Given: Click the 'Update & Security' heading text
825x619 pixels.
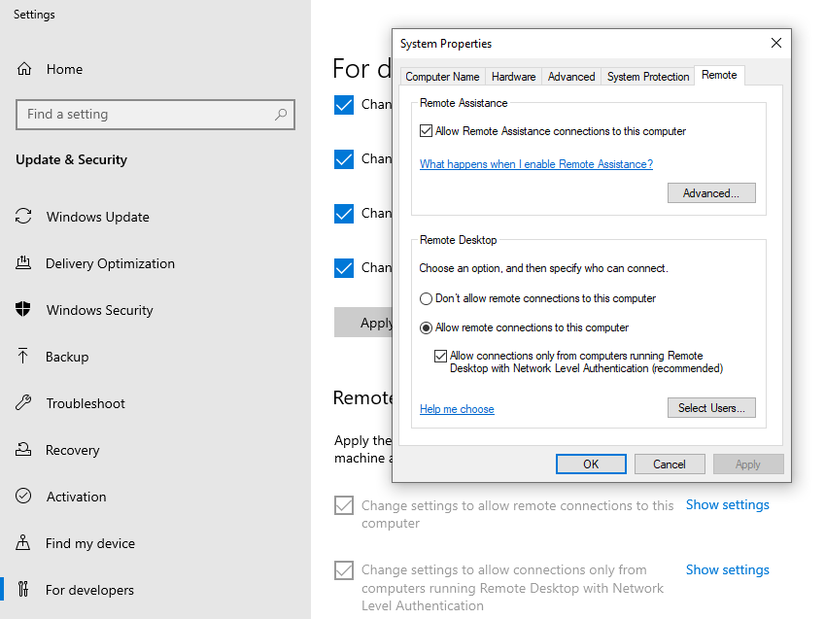Looking at the screenshot, I should pos(72,159).
